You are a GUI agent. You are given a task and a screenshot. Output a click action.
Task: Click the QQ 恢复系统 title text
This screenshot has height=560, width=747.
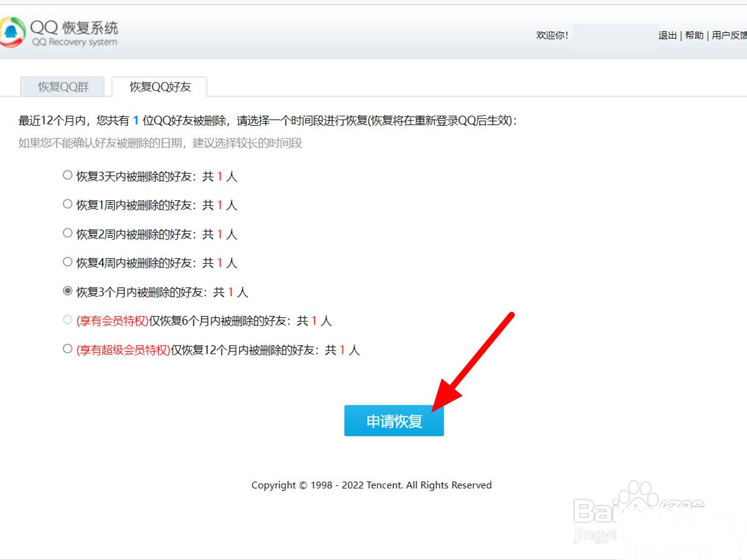[74, 27]
